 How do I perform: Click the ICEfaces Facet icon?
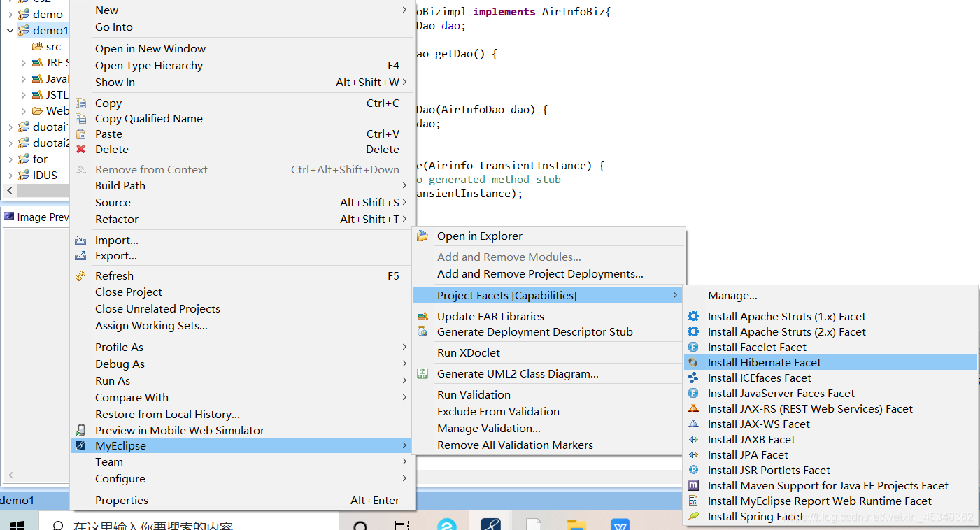click(x=693, y=378)
